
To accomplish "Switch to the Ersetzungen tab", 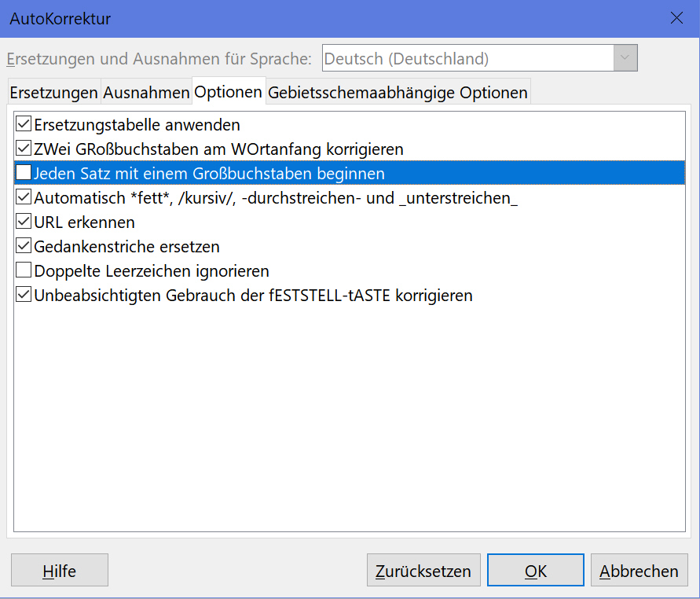I will click(x=53, y=93).
